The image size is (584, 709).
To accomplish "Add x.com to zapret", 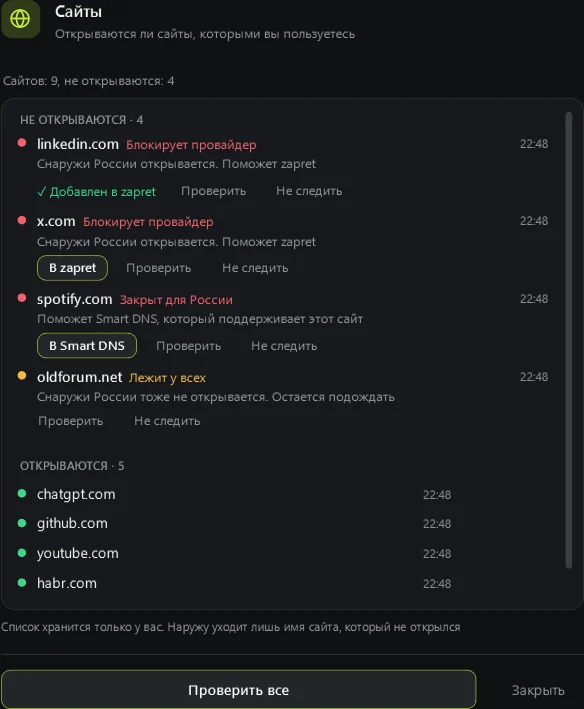I will (72, 268).
